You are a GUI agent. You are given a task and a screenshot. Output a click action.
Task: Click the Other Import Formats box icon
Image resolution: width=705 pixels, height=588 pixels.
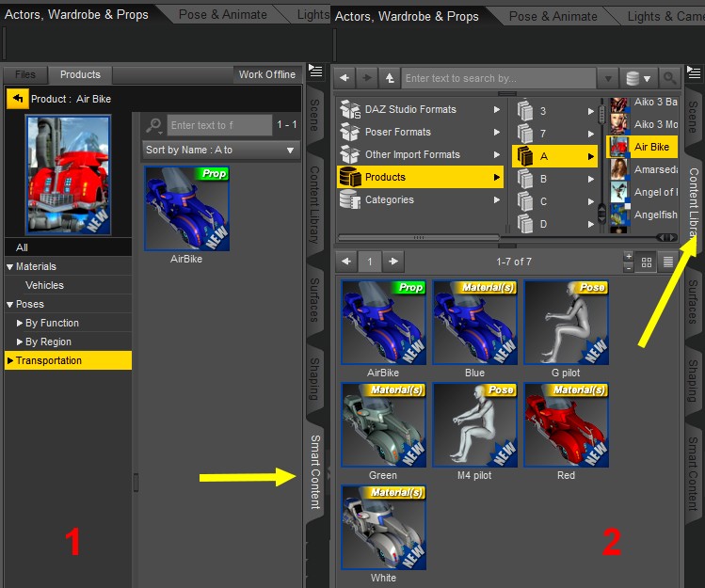pyautogui.click(x=350, y=154)
